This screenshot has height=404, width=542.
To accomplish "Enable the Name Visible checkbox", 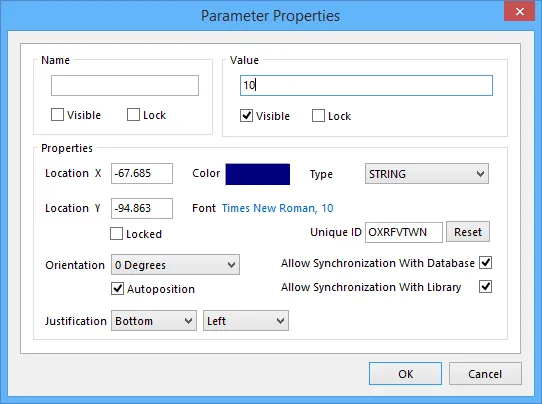I will click(x=57, y=115).
